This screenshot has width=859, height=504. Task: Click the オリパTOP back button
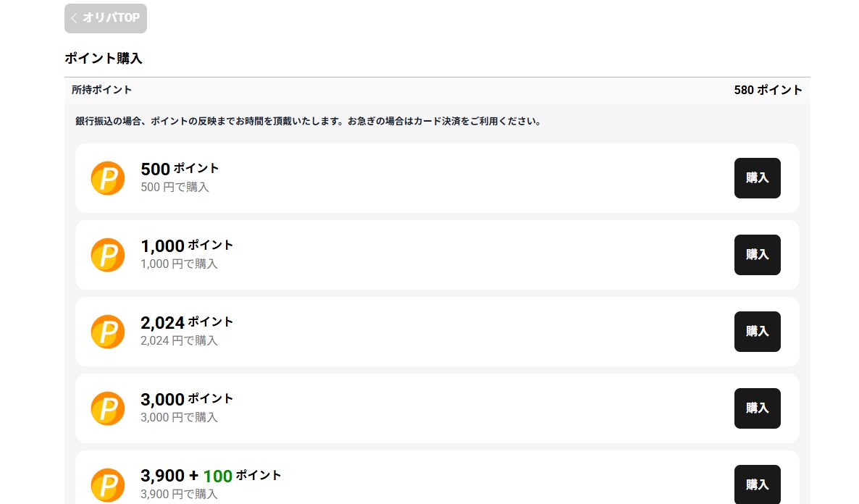106,18
